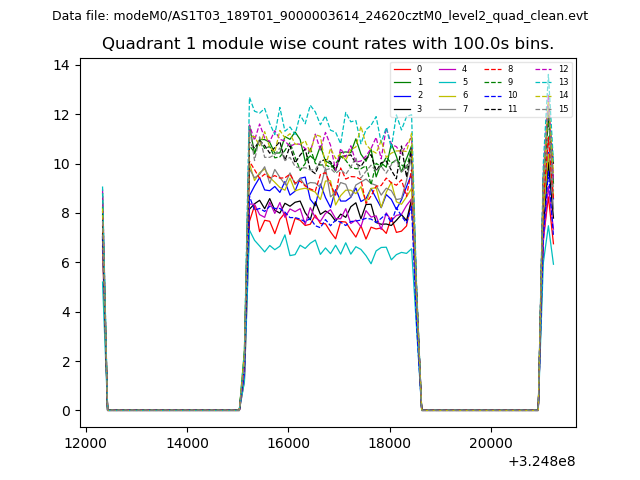The height and width of the screenshot is (480, 640).
Task: Click the red solid line legend marker for module 0
Action: pos(403,69)
